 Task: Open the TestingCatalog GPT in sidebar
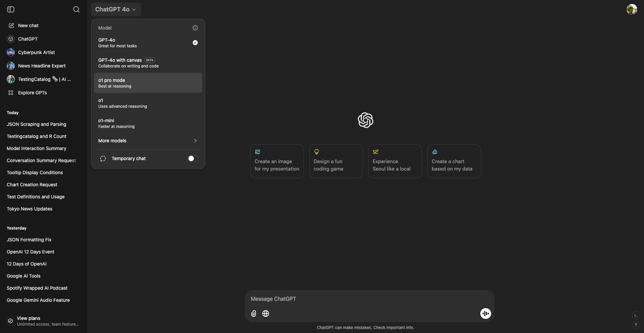pyautogui.click(x=44, y=79)
